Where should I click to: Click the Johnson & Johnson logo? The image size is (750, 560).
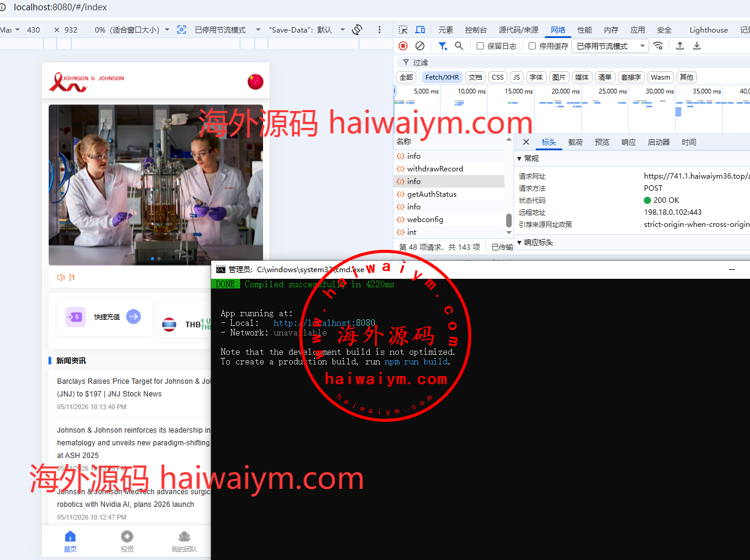87,81
